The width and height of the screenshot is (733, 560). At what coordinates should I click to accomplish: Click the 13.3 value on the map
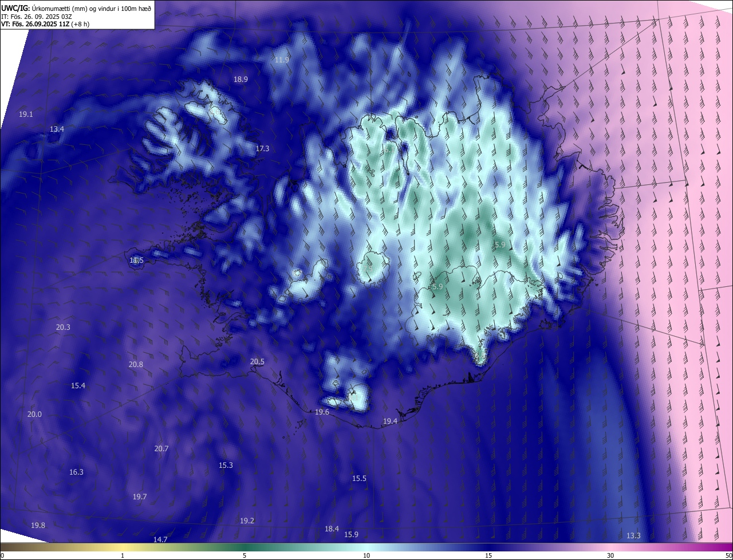[633, 536]
